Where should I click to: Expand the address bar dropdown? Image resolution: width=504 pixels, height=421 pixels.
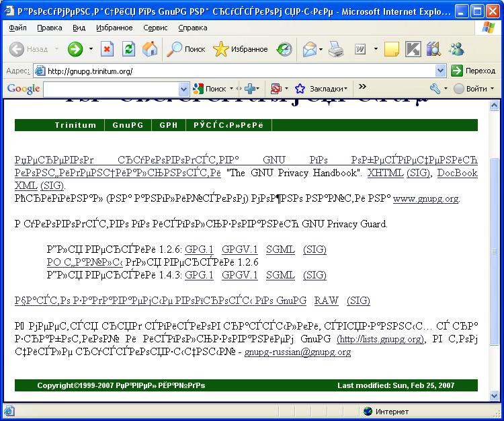click(x=440, y=71)
